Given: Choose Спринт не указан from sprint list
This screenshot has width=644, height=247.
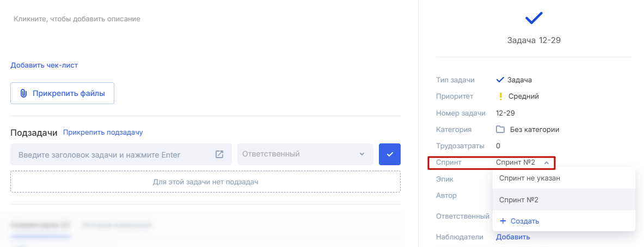Looking at the screenshot, I should point(530,178).
